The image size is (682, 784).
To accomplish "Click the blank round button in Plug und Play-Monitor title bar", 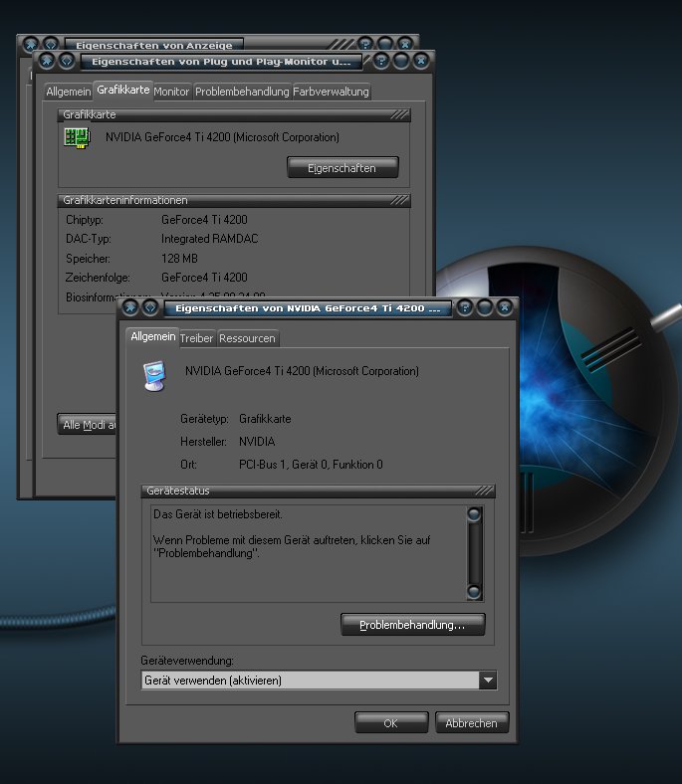I will [401, 61].
